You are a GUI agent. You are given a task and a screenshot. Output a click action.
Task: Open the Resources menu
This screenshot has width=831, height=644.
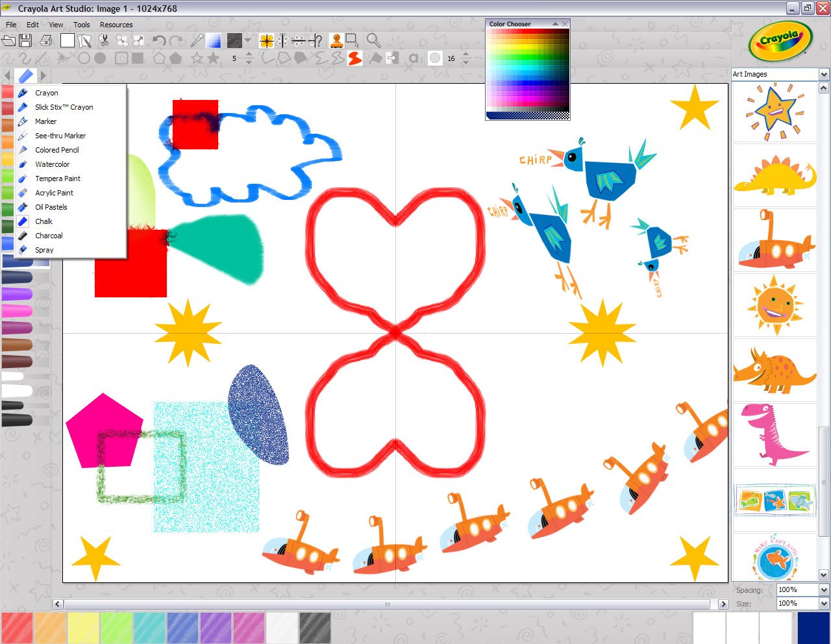[116, 25]
